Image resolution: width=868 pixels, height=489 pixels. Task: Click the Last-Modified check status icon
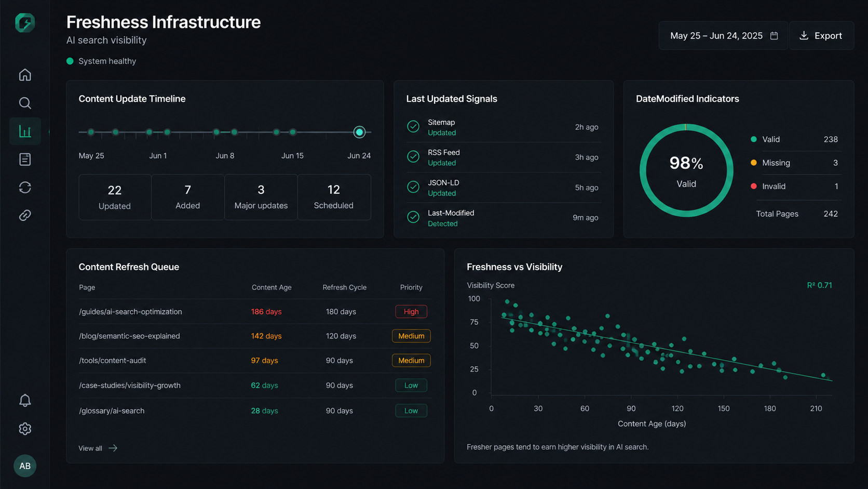(x=413, y=217)
